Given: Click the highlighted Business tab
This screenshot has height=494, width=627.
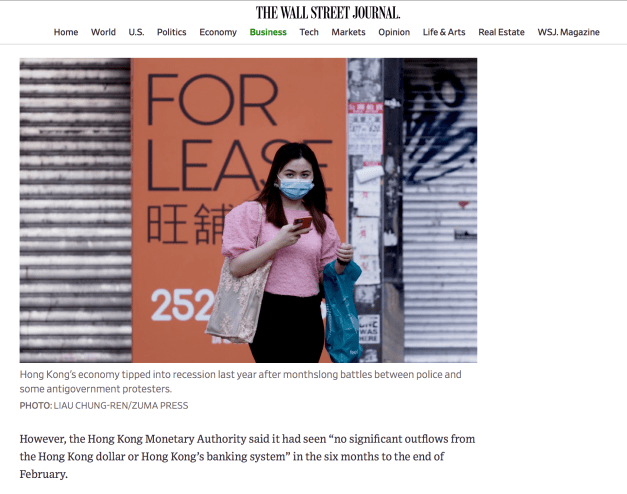Looking at the screenshot, I should (x=268, y=32).
